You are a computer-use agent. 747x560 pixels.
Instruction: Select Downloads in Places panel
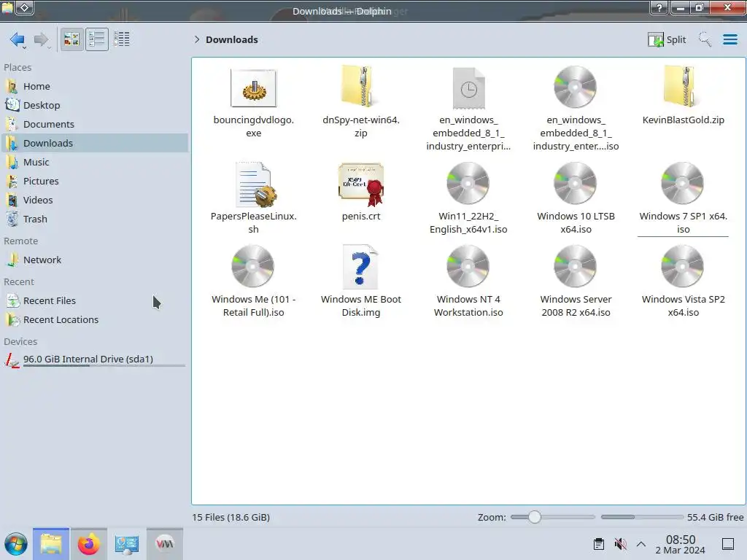coord(94,144)
